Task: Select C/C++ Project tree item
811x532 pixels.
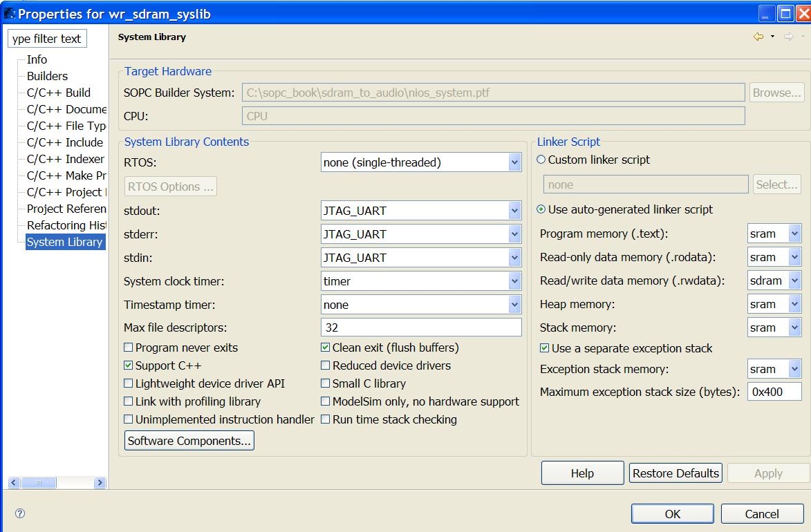Action: point(66,192)
